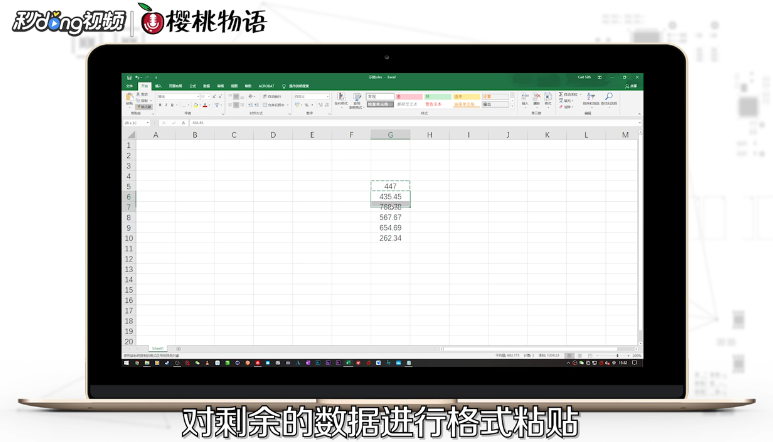
Task: Switch to the Data (数据) tab
Action: click(x=207, y=86)
